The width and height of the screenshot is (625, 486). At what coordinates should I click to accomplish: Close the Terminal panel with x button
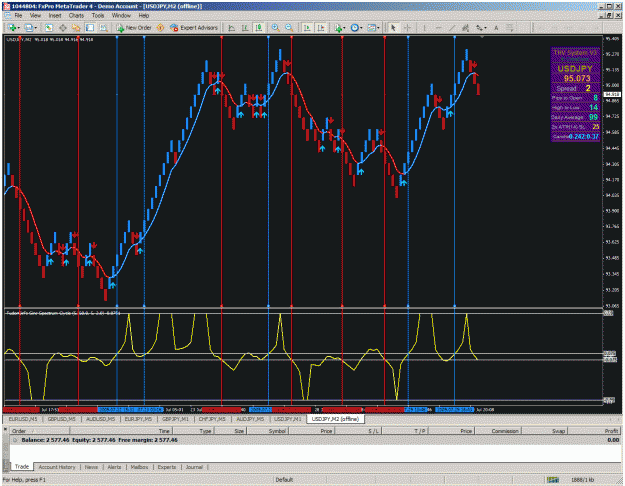pyautogui.click(x=5, y=429)
